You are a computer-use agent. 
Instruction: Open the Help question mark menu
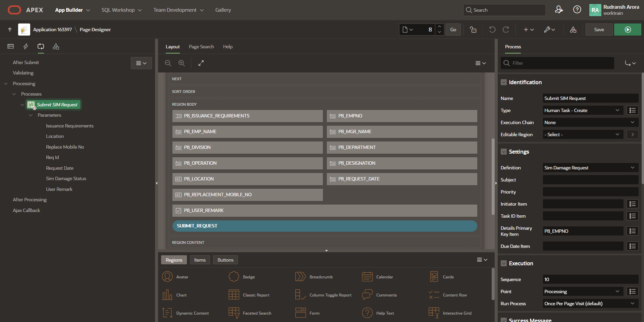(x=577, y=10)
